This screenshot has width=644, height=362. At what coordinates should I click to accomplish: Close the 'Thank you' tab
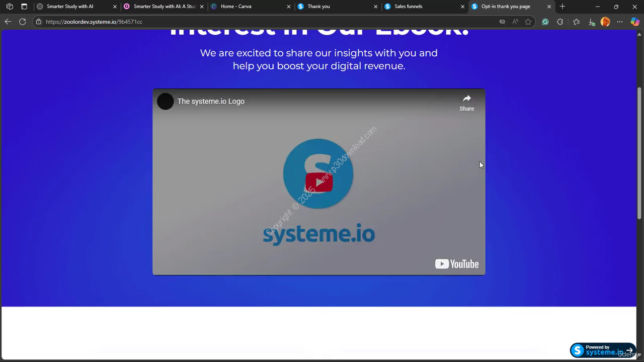[375, 7]
